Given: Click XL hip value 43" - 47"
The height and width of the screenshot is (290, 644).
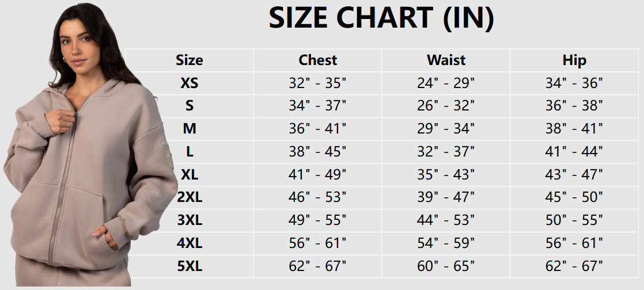Looking at the screenshot, I should click(574, 174).
